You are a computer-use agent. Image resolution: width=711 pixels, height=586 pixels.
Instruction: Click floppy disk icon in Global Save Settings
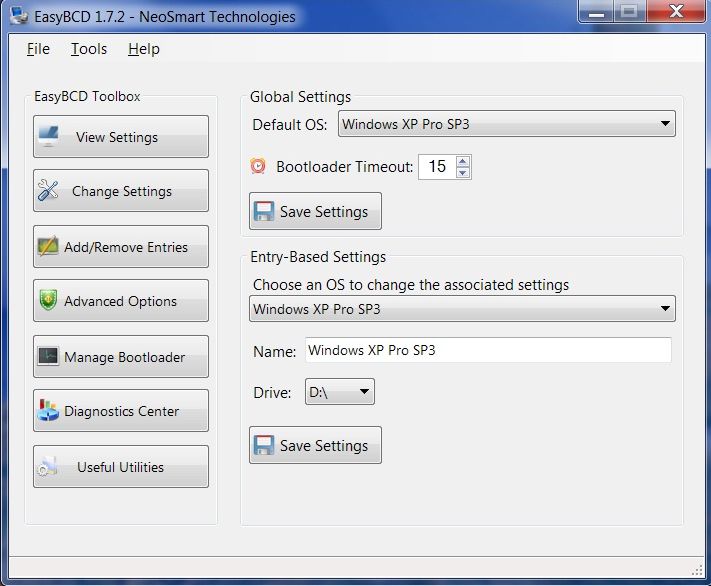(x=263, y=211)
